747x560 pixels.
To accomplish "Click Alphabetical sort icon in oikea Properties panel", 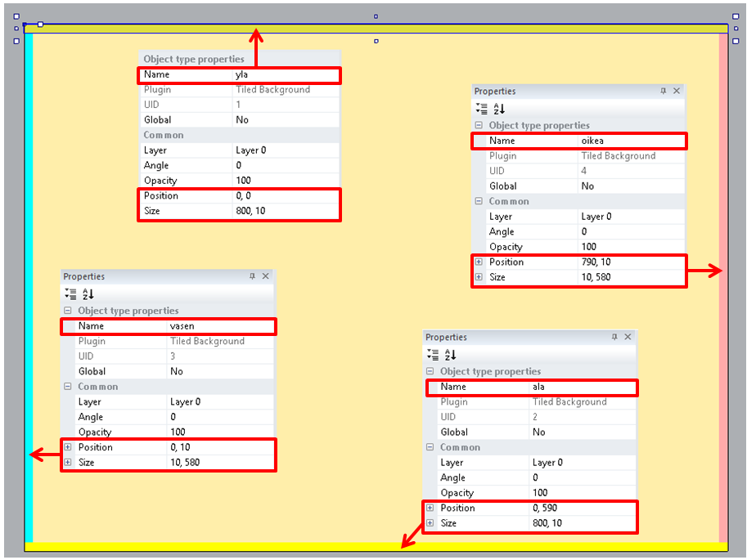I will [x=499, y=109].
